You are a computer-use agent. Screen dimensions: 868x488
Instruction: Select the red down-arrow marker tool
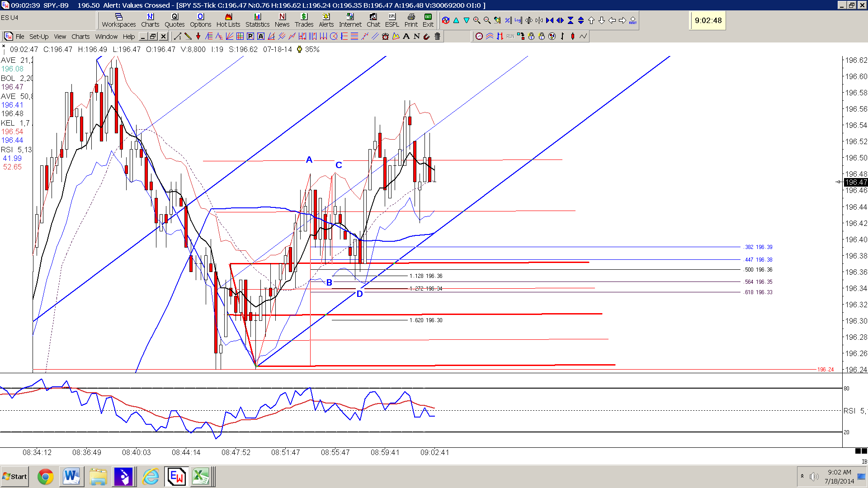(198, 37)
